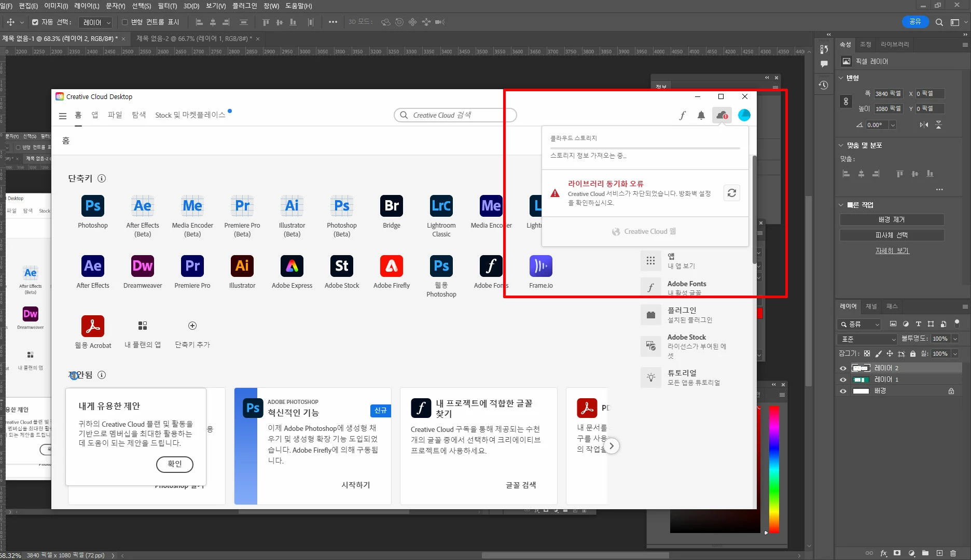Open Stock 및 마켓플레이스 tab
Viewport: 971px width, 560px height.
point(190,115)
